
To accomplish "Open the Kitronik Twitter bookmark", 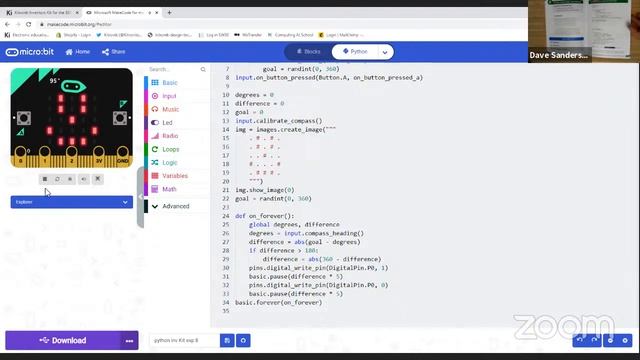I will tap(119, 35).
